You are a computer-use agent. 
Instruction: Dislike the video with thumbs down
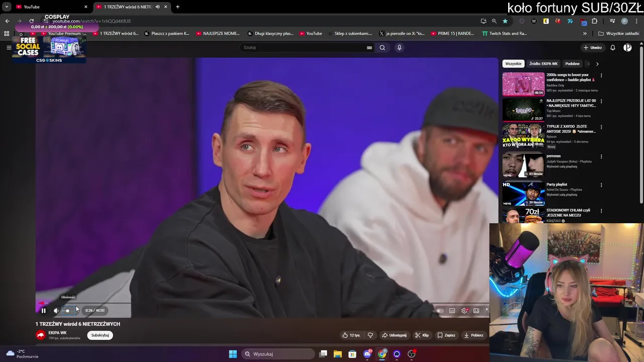point(370,335)
